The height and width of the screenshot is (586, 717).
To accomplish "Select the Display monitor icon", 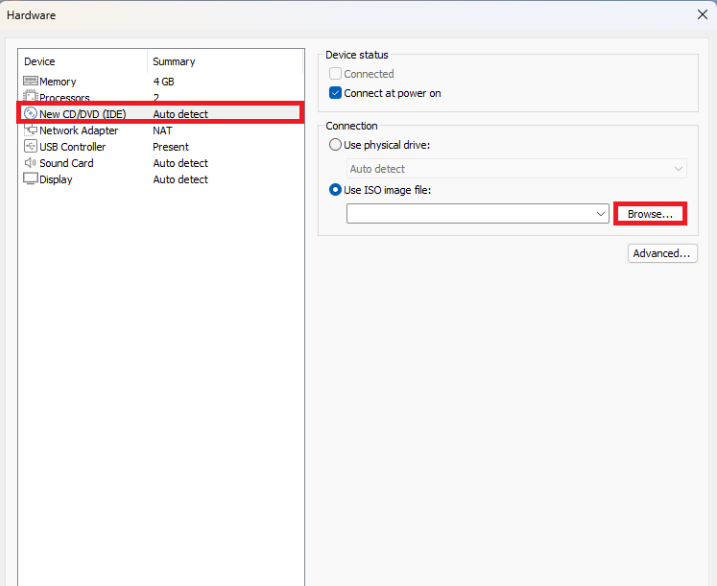I will (x=30, y=179).
